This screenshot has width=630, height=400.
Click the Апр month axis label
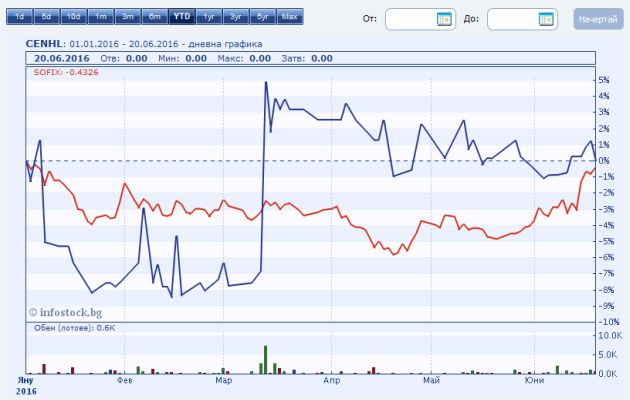pyautogui.click(x=331, y=380)
